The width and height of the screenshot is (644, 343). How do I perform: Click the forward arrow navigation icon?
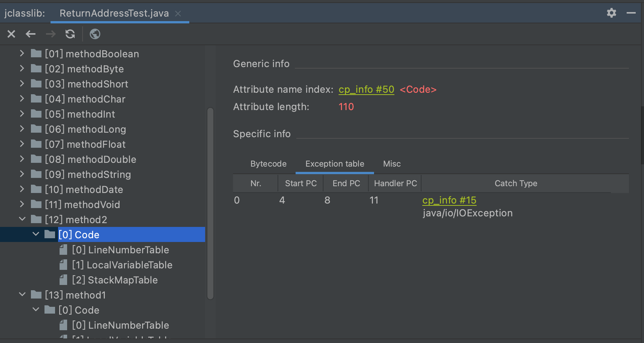(51, 34)
